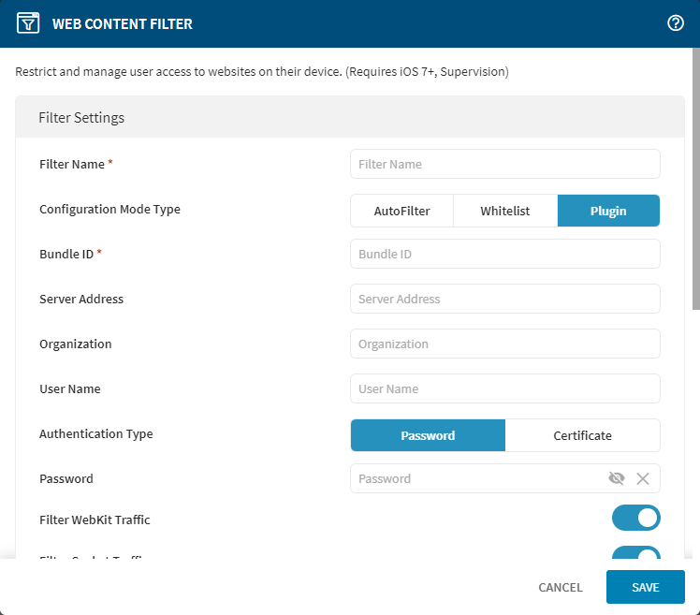Cancel the web content filter dialog

[x=561, y=587]
